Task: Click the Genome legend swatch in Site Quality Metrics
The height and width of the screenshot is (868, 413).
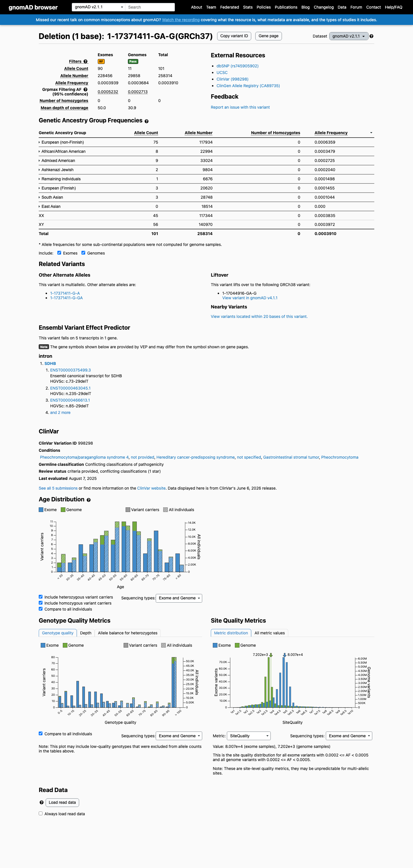Action: (x=237, y=645)
